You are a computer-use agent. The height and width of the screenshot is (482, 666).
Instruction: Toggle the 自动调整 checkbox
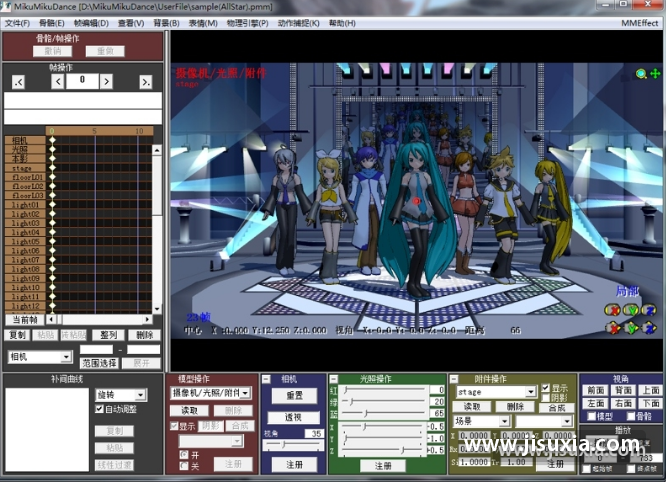[x=99, y=410]
